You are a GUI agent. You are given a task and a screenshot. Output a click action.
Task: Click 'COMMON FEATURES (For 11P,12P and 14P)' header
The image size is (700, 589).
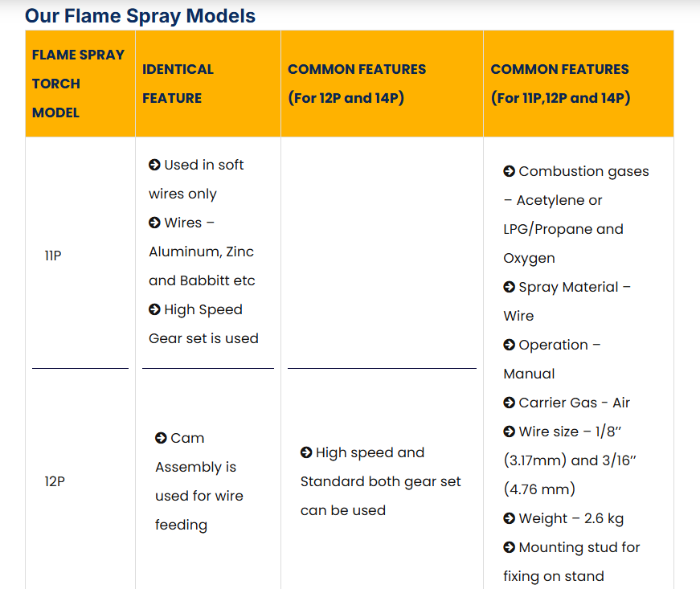(560, 84)
